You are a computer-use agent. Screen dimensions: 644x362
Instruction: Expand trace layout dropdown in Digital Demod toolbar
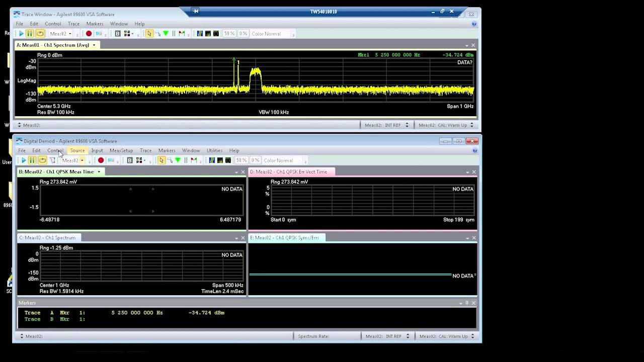pos(144,160)
